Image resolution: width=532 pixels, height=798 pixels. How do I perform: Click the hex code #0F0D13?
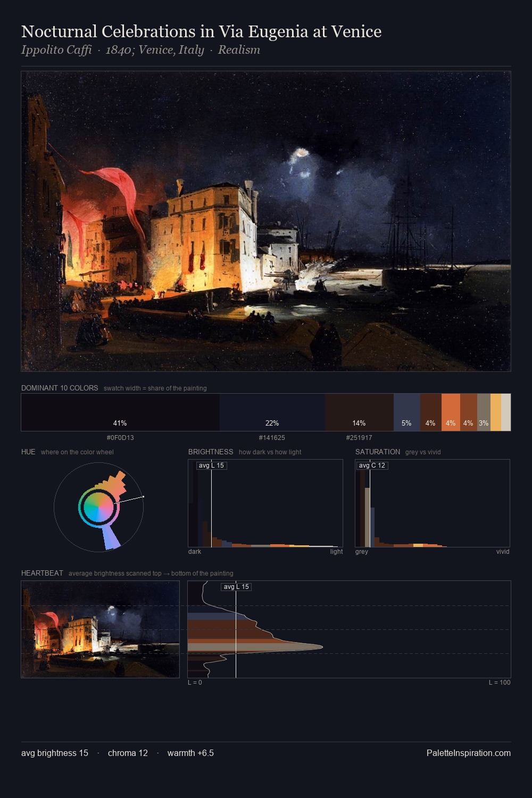click(x=120, y=438)
